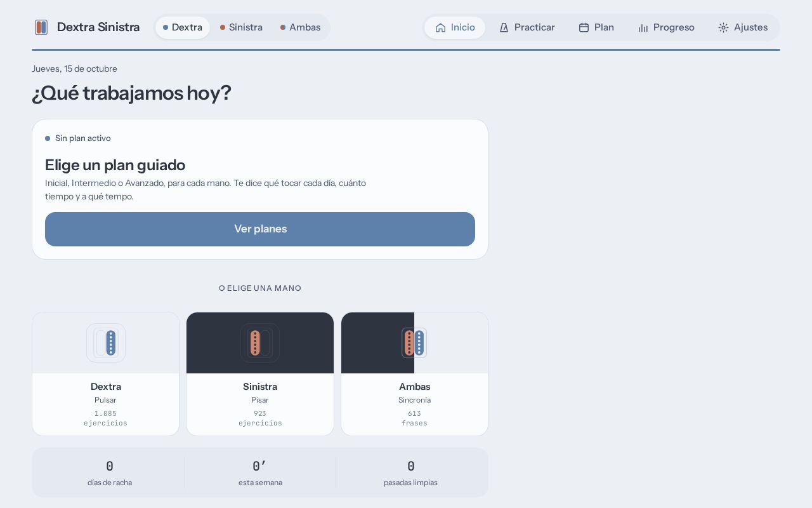Switch to Sinistra hand mode
The width and height of the screenshot is (812, 508).
point(241,28)
